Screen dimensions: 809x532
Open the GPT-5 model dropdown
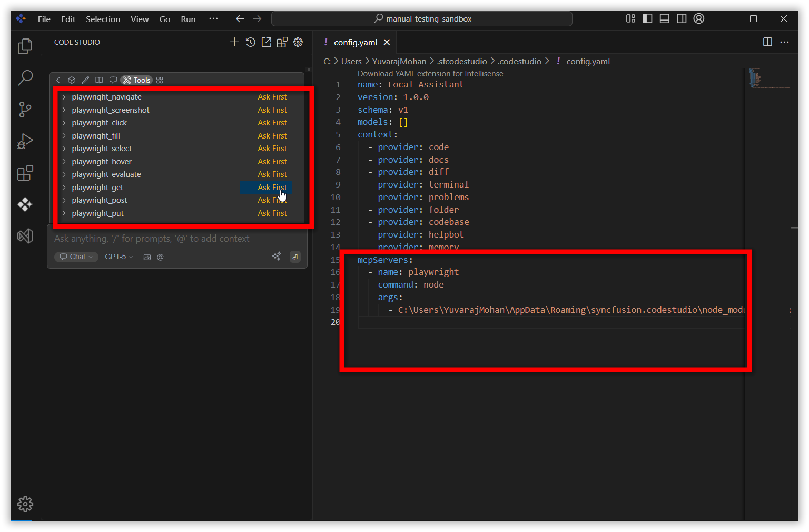click(119, 257)
